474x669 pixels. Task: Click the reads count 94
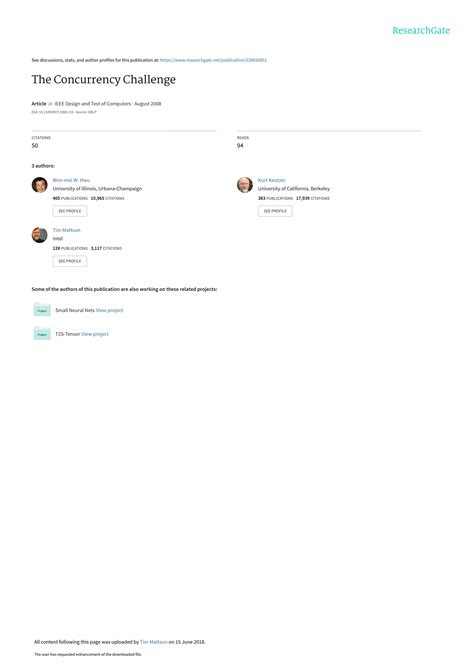(x=240, y=145)
